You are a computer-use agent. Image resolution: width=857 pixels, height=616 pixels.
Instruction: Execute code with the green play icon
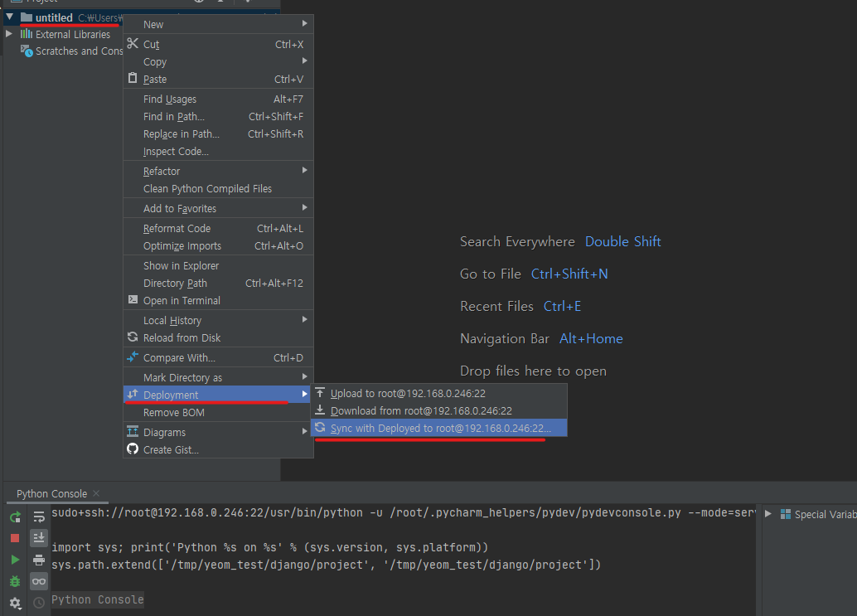click(15, 560)
